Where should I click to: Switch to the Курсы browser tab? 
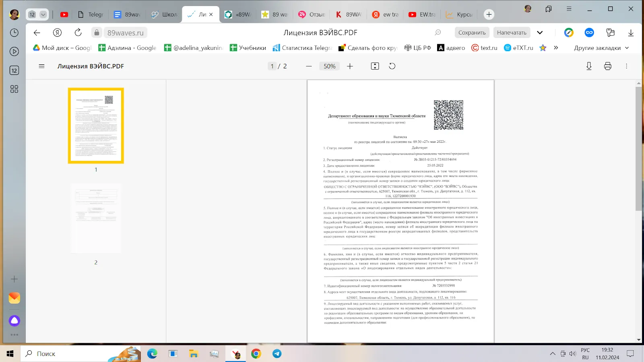pos(460,14)
